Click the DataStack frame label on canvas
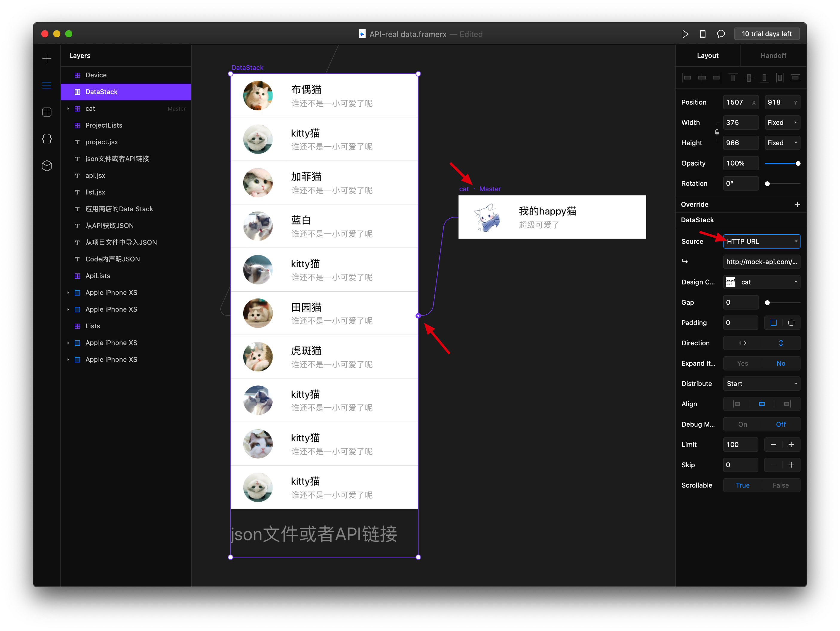 [247, 68]
